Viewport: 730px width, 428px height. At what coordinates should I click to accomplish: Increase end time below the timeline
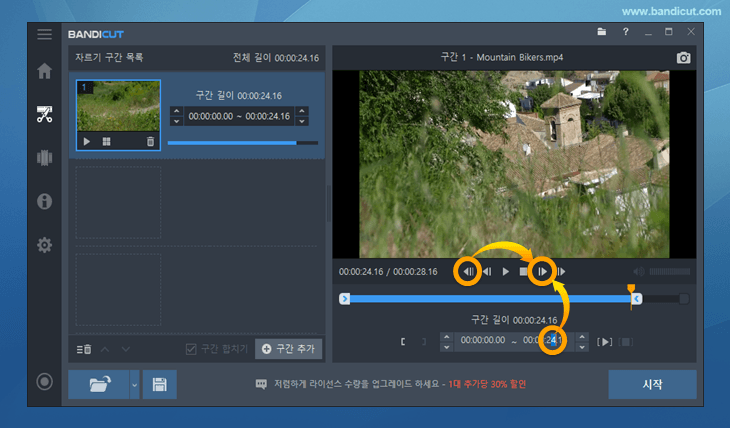pos(582,337)
